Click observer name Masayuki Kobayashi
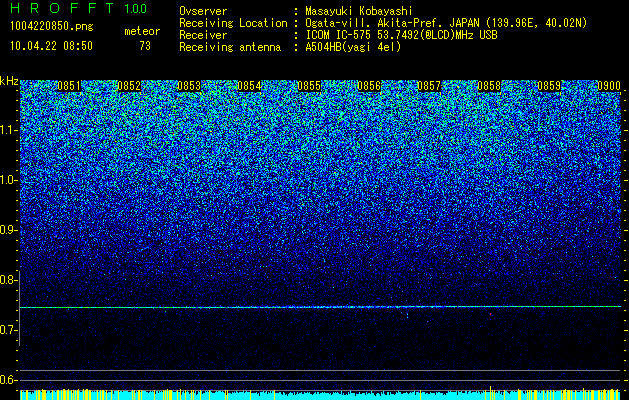 pyautogui.click(x=359, y=11)
